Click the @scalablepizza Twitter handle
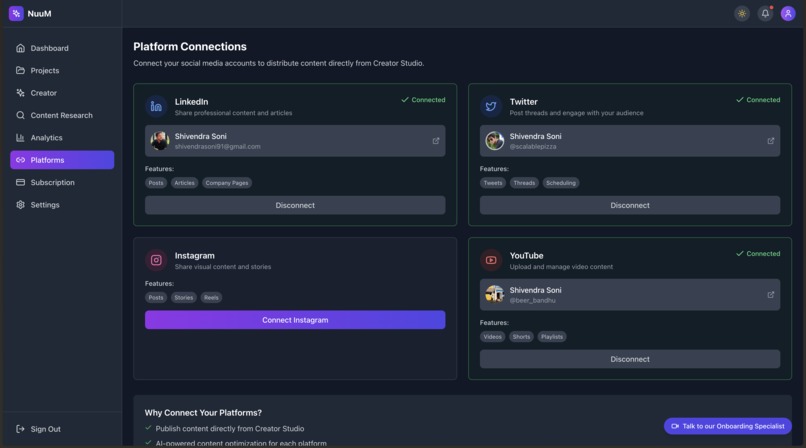Viewport: 806px width, 448px height. pyautogui.click(x=533, y=146)
